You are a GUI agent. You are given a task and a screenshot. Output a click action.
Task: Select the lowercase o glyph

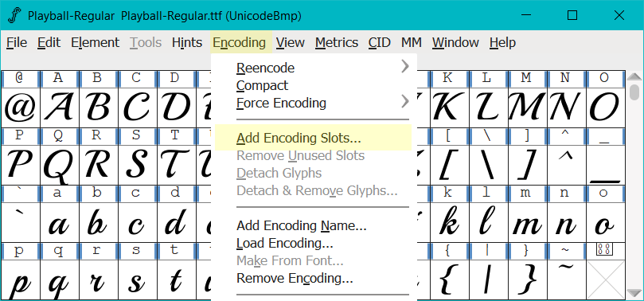tap(606, 223)
